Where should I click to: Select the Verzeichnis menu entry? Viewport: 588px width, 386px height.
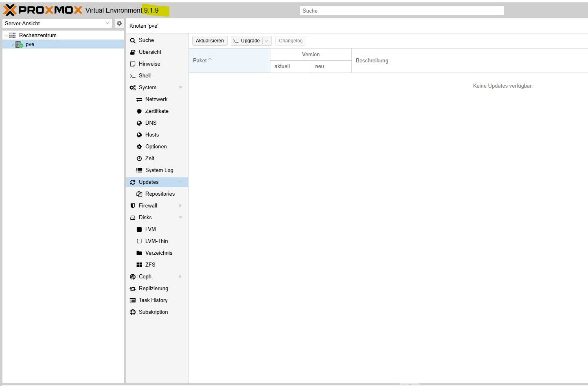click(x=157, y=253)
